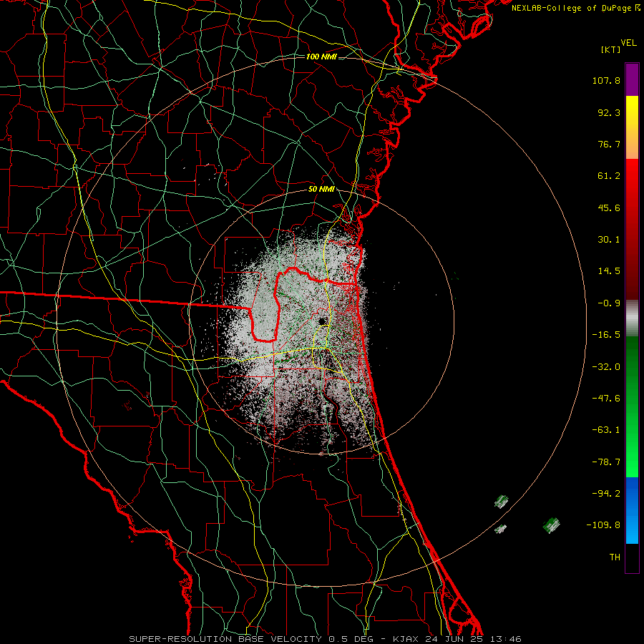Select the -94.2 scale value

pos(606,494)
